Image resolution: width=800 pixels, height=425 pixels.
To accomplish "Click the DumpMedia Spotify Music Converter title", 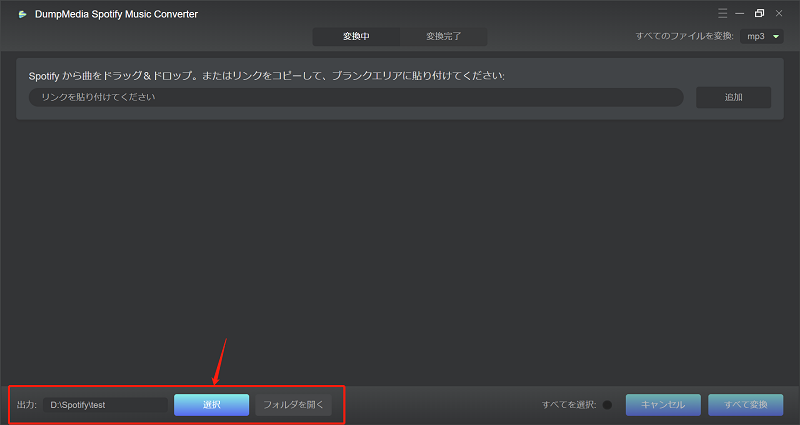I will (x=116, y=14).
